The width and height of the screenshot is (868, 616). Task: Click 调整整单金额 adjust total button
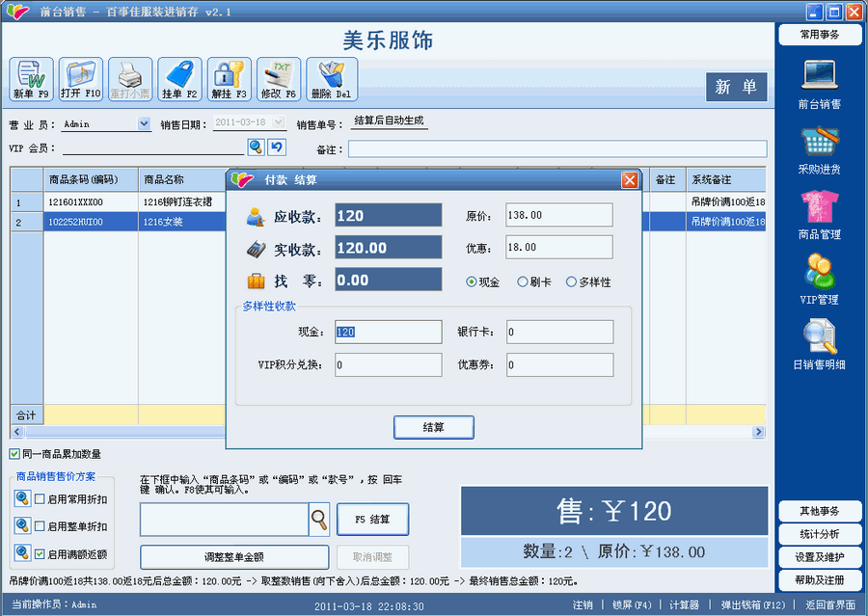coord(231,557)
